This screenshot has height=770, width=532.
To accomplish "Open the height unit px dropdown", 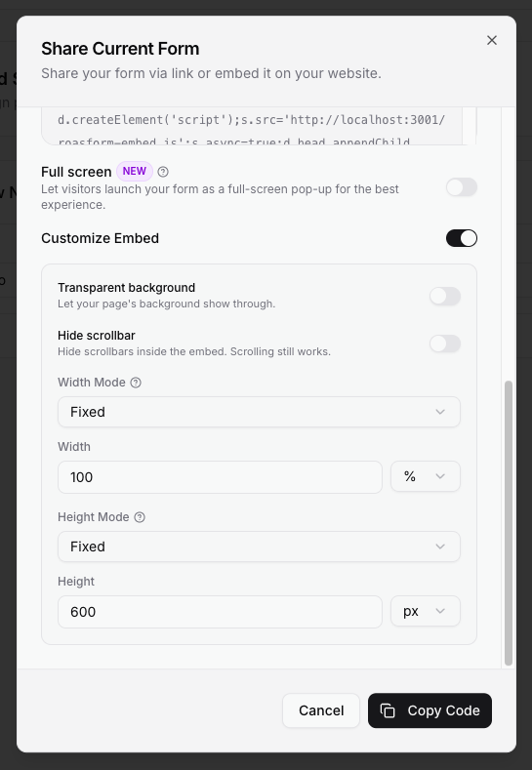I will pyautogui.click(x=426, y=611).
